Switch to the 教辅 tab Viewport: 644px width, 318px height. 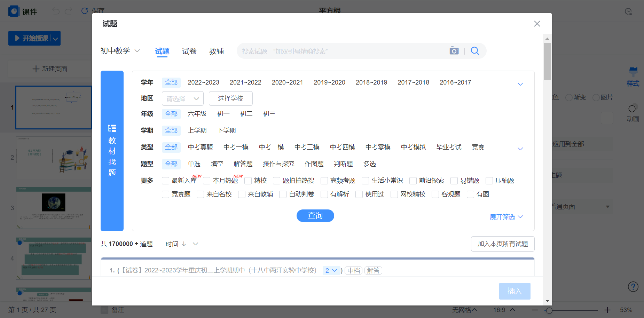coord(217,51)
